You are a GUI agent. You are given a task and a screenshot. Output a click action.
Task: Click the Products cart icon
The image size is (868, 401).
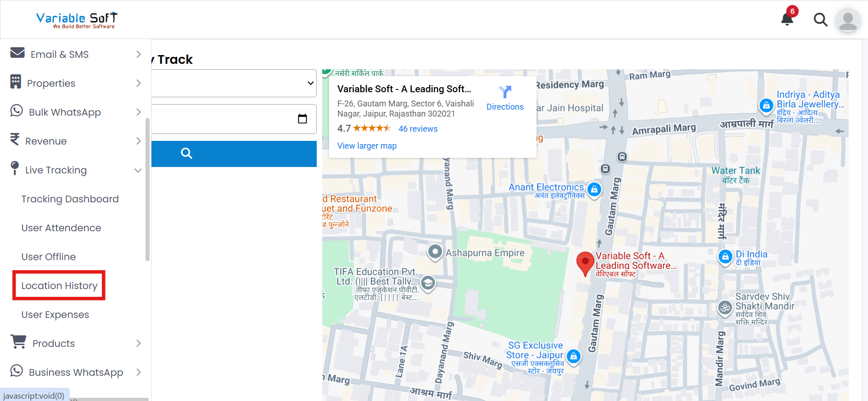(x=18, y=341)
